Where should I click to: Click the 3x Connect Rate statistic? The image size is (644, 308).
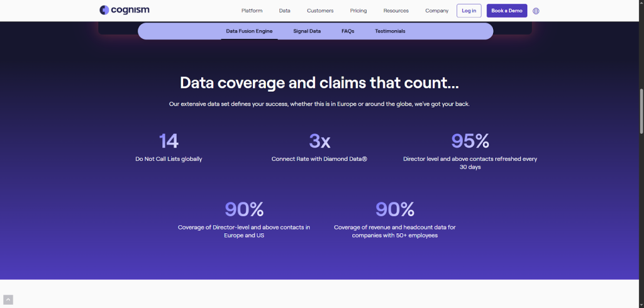(x=319, y=141)
